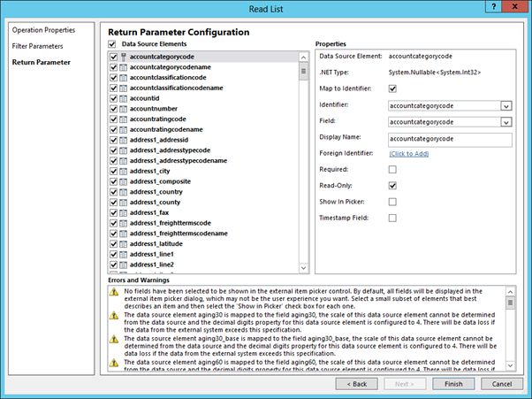Click warning icon for external item picker message
Screen dimensions: 532x399
click(114, 292)
